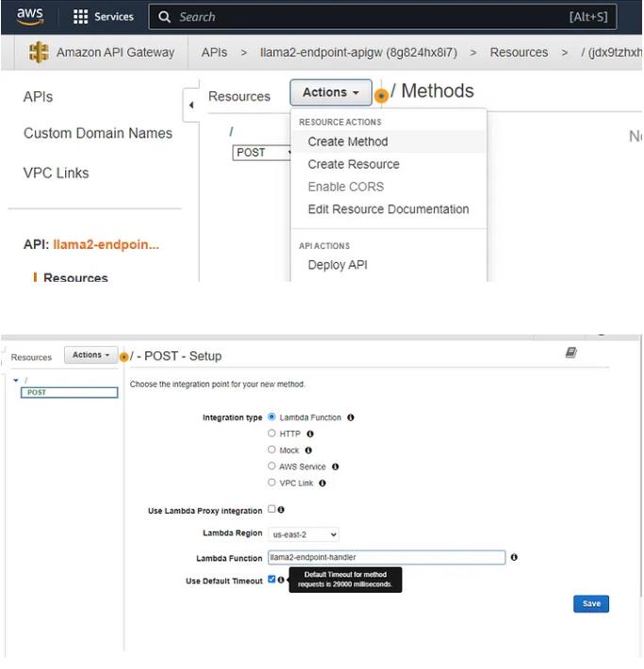This screenshot has height=669, width=644.
Task: Click the 'Integration type' label
Action: [232, 417]
